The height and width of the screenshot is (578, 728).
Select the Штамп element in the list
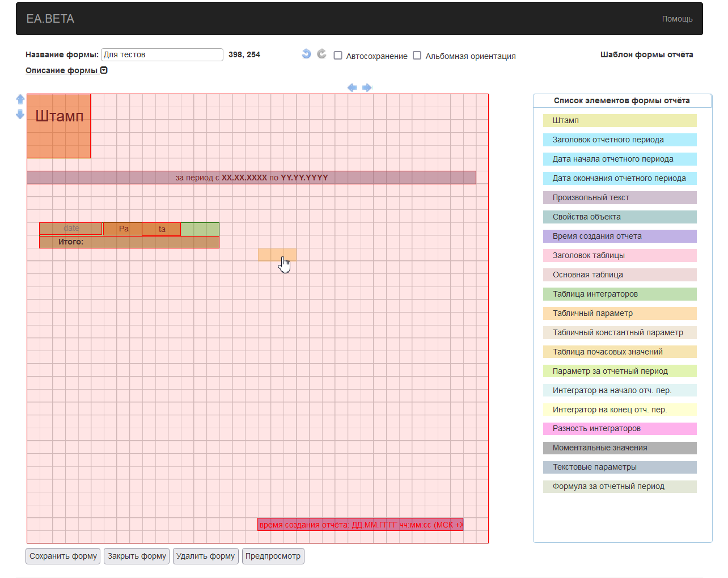[x=619, y=120]
